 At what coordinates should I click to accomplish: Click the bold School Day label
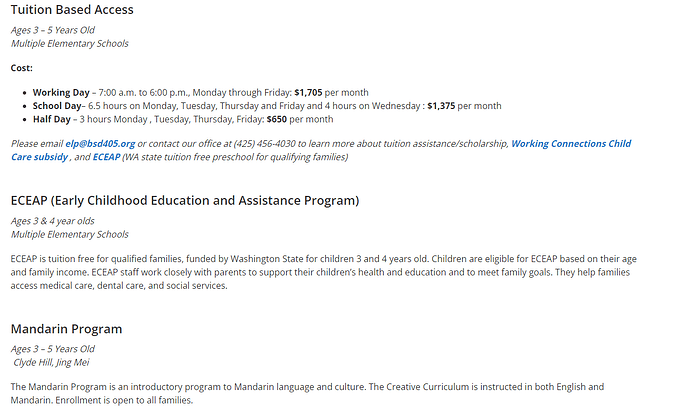coord(58,105)
